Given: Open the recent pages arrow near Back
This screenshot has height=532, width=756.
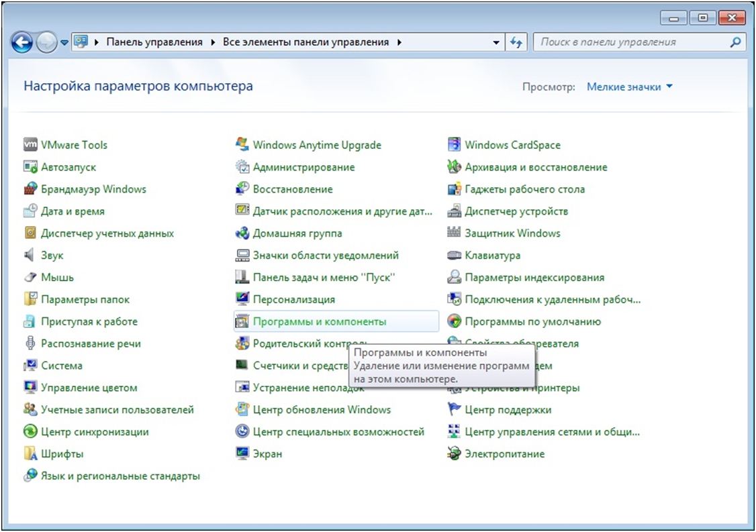Looking at the screenshot, I should coord(64,43).
